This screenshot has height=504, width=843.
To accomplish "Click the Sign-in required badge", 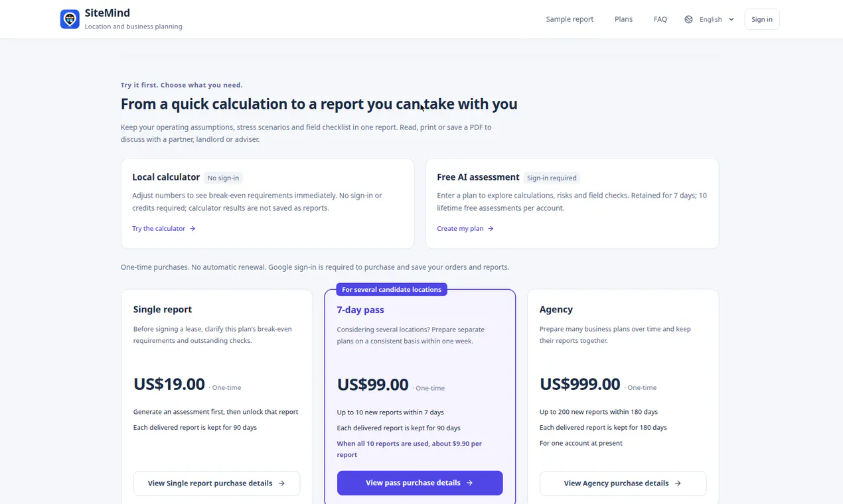I will tap(552, 178).
